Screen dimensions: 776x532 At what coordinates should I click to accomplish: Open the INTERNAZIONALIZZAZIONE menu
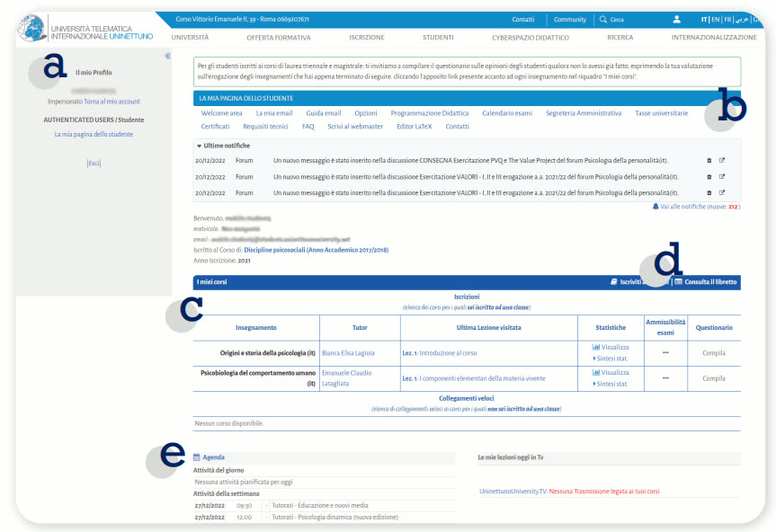pos(714,38)
